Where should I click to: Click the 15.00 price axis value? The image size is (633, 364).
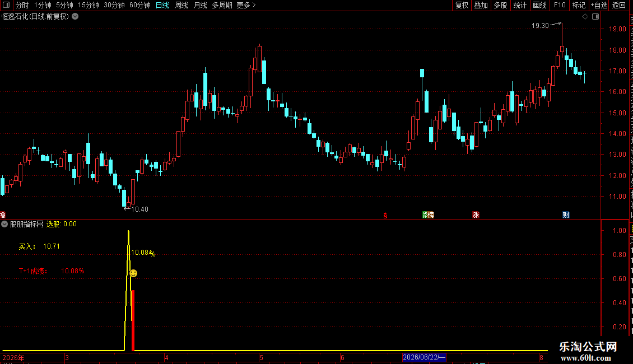pyautogui.click(x=617, y=113)
